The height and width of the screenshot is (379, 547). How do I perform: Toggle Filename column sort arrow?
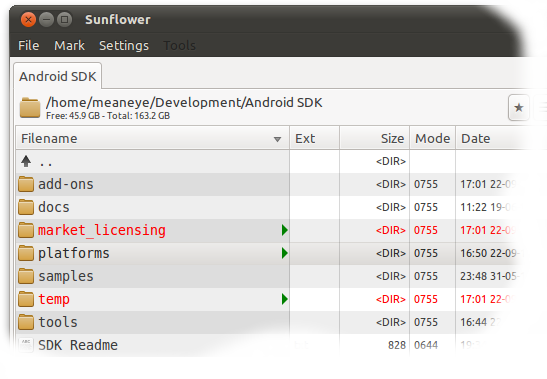click(x=277, y=140)
